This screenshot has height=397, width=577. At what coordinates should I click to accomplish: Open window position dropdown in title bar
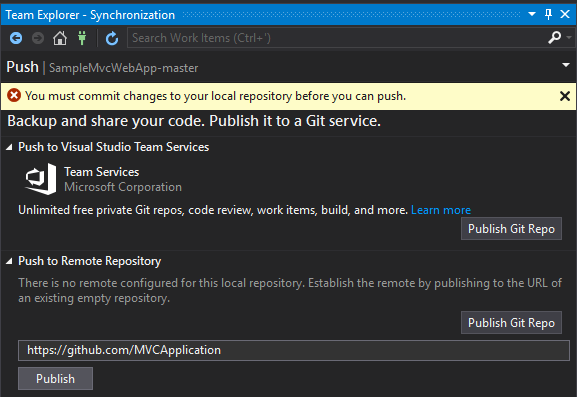tap(532, 14)
